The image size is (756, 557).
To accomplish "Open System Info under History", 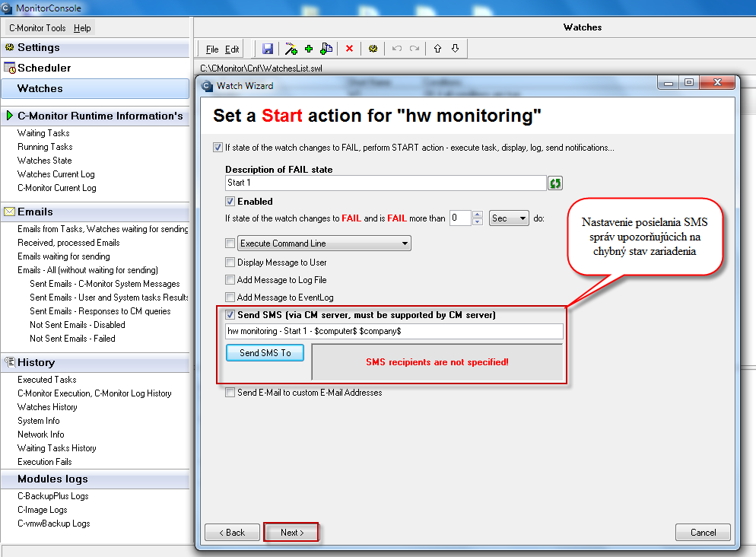I will click(39, 421).
